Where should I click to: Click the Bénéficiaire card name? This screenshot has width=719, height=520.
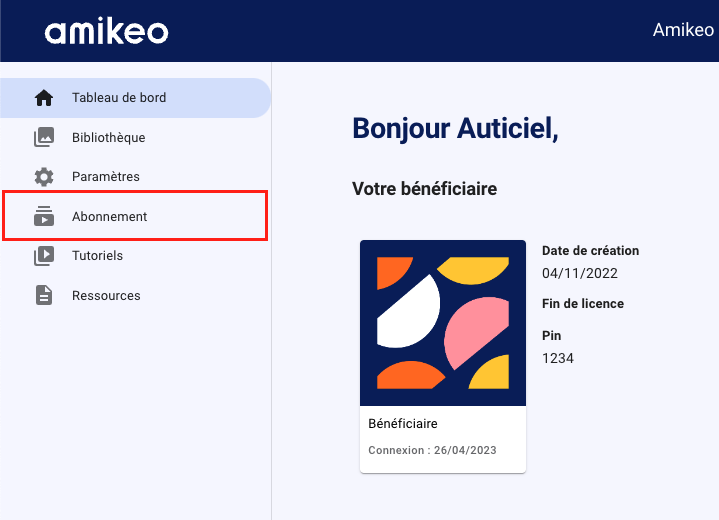(x=403, y=423)
